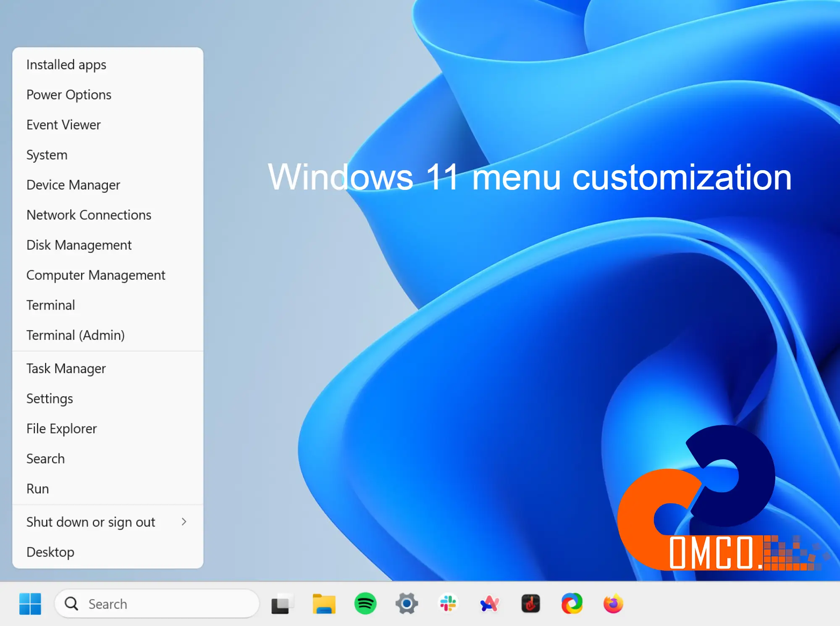Open File Explorer taskbar icon
The height and width of the screenshot is (626, 840).
324,604
